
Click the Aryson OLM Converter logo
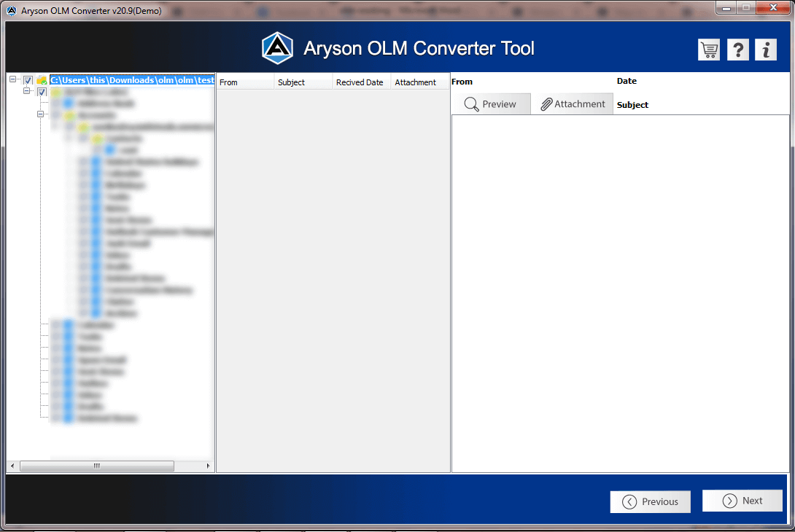277,48
